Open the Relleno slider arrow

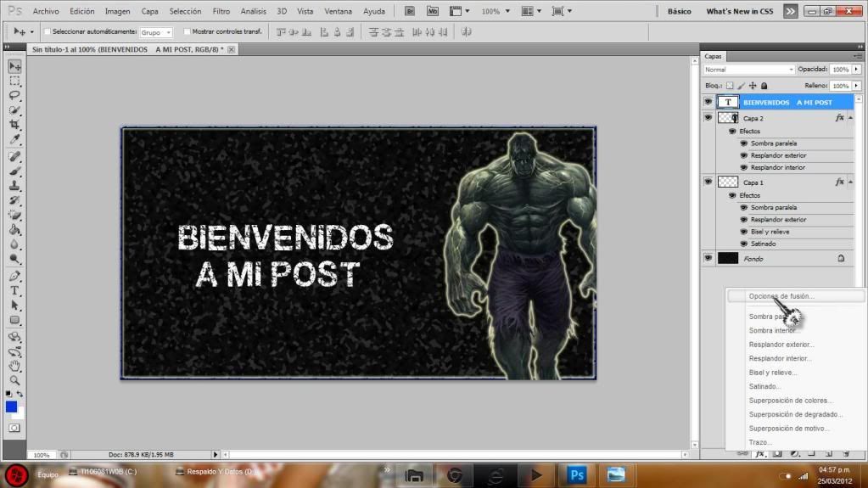coord(856,86)
